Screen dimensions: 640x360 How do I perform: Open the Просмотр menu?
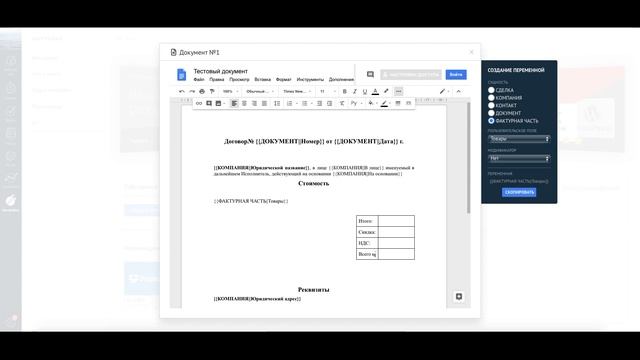(239, 80)
